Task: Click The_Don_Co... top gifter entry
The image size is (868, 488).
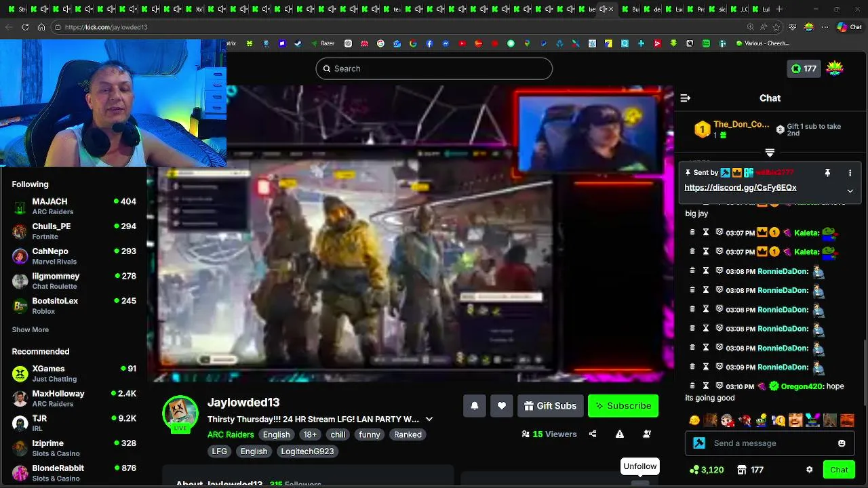Action: 732,129
